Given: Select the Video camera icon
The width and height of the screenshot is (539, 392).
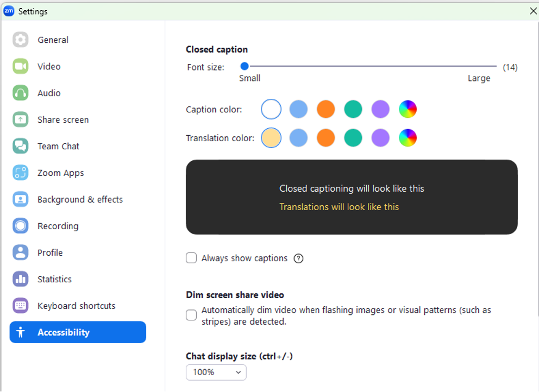Looking at the screenshot, I should point(21,66).
